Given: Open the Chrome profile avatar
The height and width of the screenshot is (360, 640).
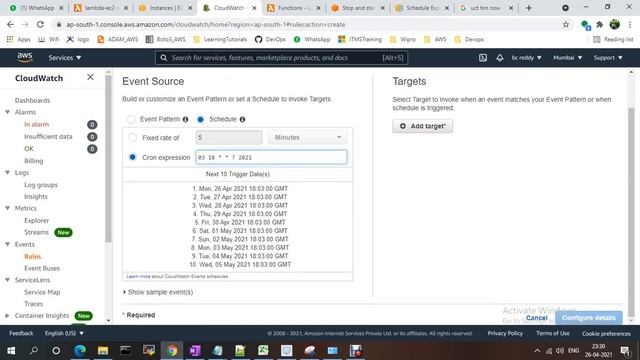Looking at the screenshot, I should 615,24.
